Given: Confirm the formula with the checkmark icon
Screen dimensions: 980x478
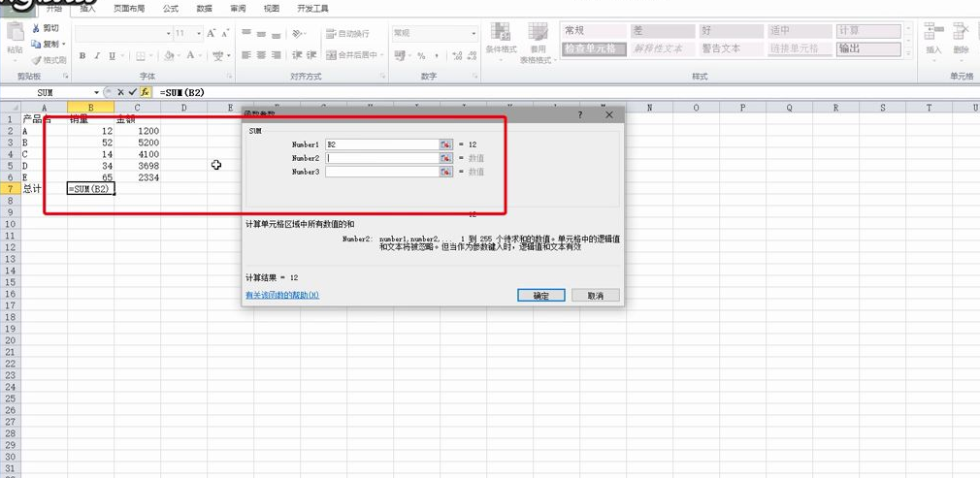Looking at the screenshot, I should click(x=132, y=93).
